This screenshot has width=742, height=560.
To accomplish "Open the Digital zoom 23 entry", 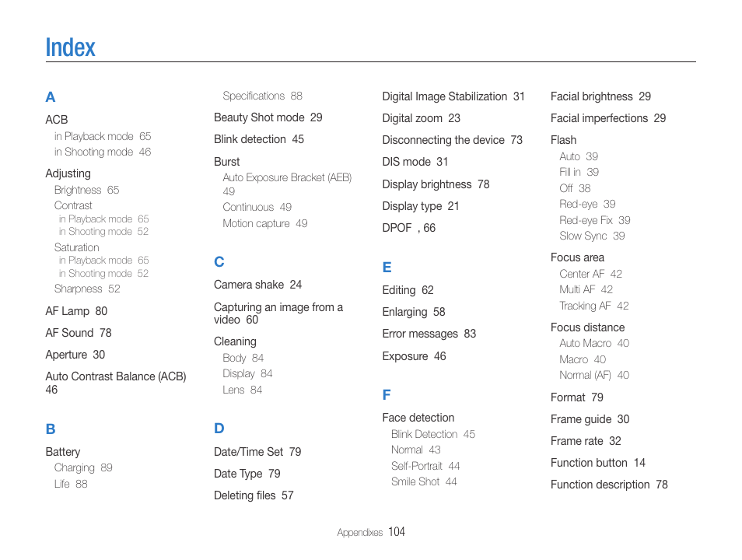I will (x=421, y=118).
